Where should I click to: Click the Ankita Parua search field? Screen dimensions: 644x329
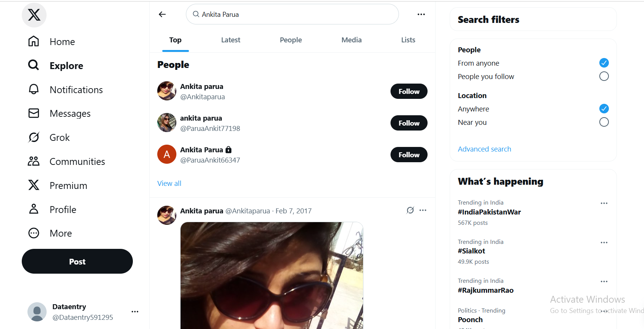click(x=292, y=15)
